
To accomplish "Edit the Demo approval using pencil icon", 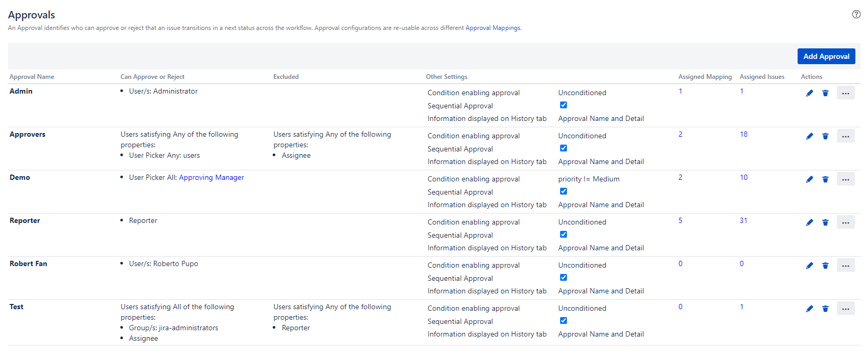I will coord(809,179).
